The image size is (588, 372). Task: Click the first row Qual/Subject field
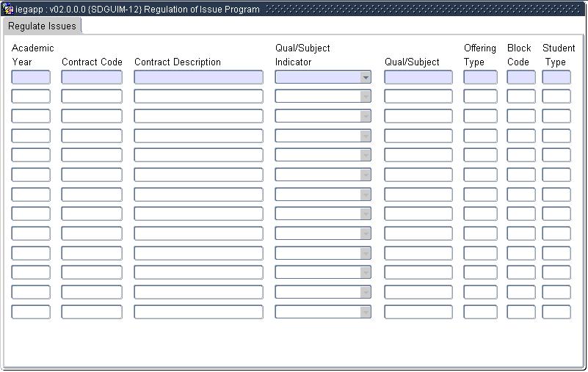point(418,77)
